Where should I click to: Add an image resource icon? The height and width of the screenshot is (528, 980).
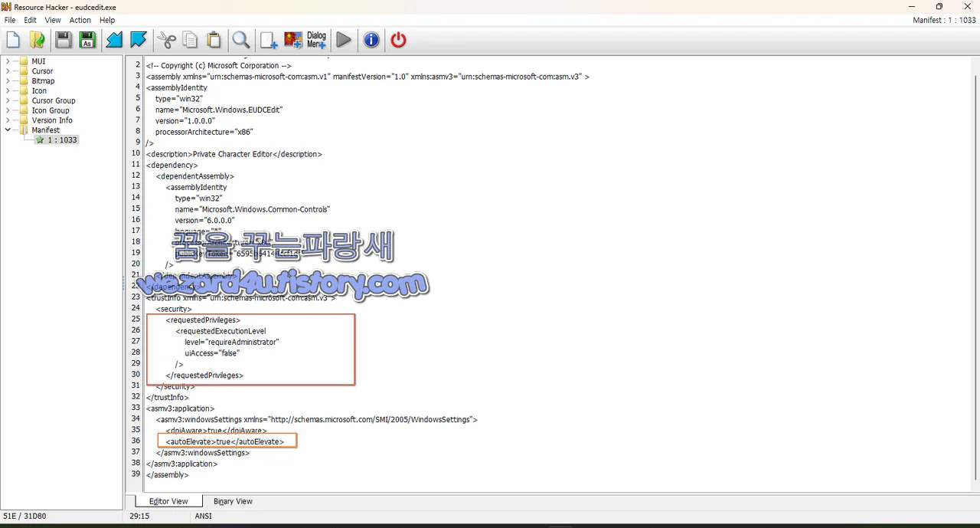(292, 40)
